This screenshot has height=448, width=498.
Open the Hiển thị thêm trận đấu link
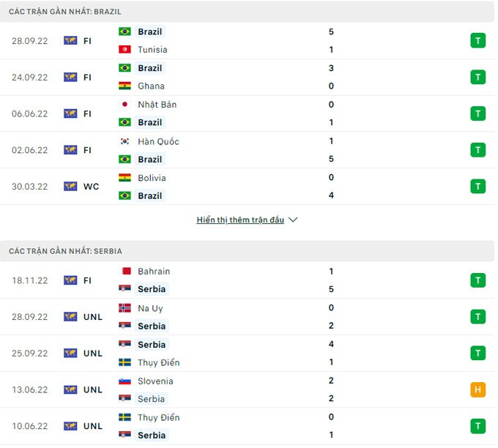click(240, 220)
